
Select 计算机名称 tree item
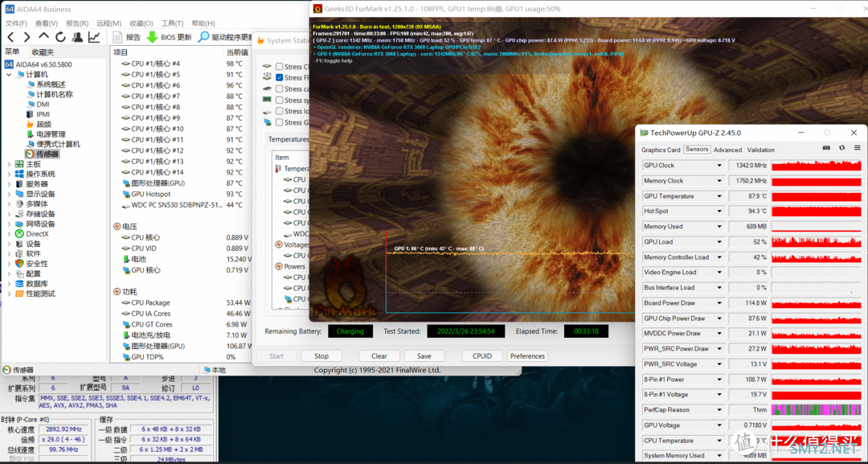49,94
